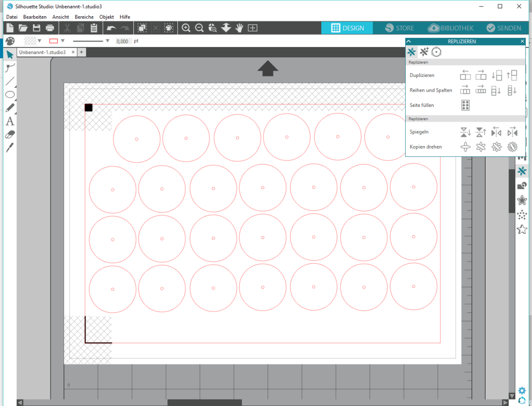Viewport: 532px width, 406px height.
Task: Select the Text tool in left toolbar
Action: coord(10,121)
